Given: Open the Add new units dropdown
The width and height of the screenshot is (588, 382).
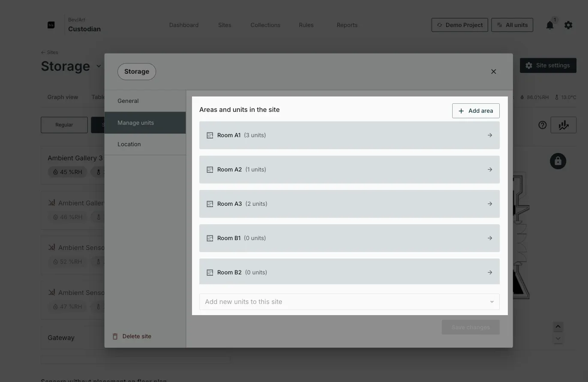Looking at the screenshot, I should [349, 302].
